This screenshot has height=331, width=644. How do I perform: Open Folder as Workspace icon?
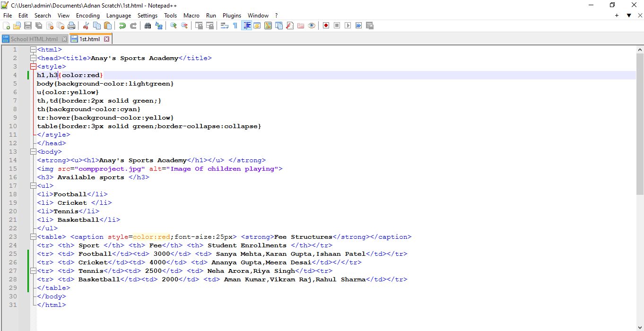[301, 26]
